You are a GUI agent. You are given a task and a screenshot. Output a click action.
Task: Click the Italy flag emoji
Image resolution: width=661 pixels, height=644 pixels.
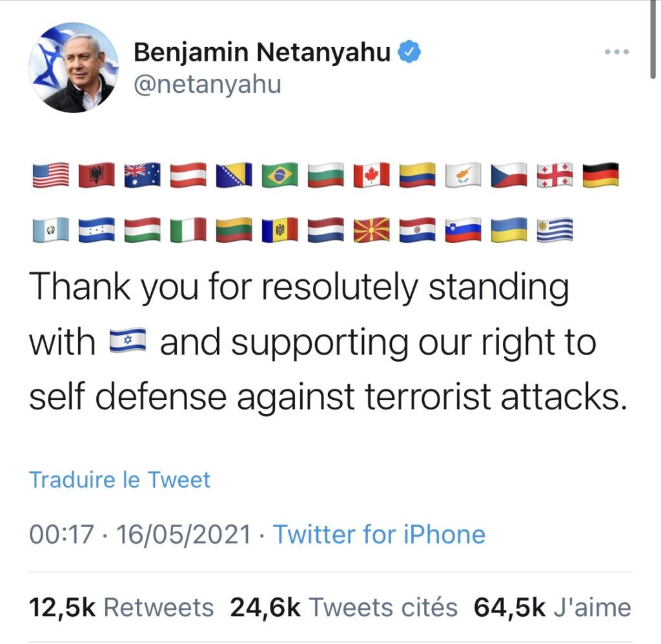[x=188, y=229]
